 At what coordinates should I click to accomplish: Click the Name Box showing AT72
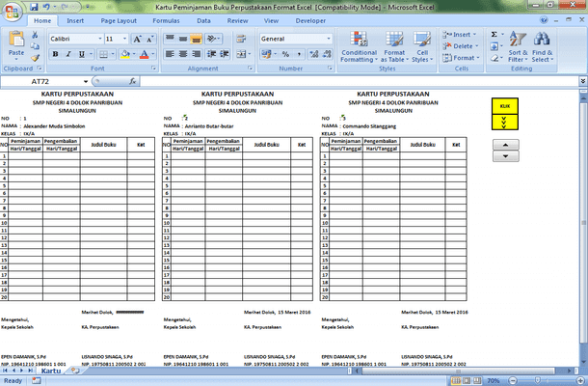(x=40, y=81)
